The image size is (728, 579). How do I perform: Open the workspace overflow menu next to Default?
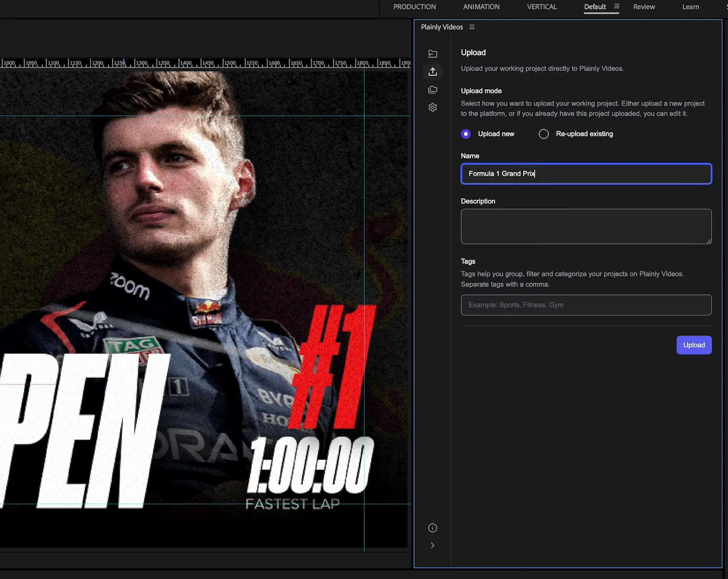[616, 7]
